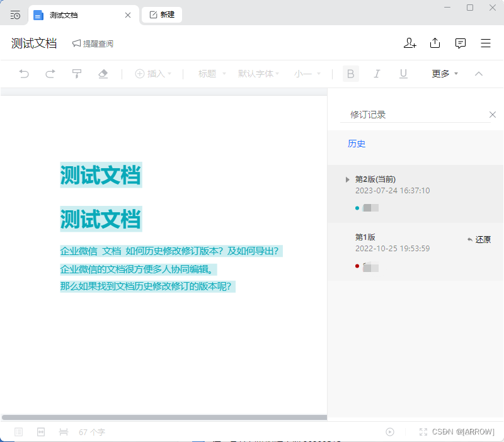Open the hamburger menu in the header
The width and height of the screenshot is (504, 442).
pos(485,43)
